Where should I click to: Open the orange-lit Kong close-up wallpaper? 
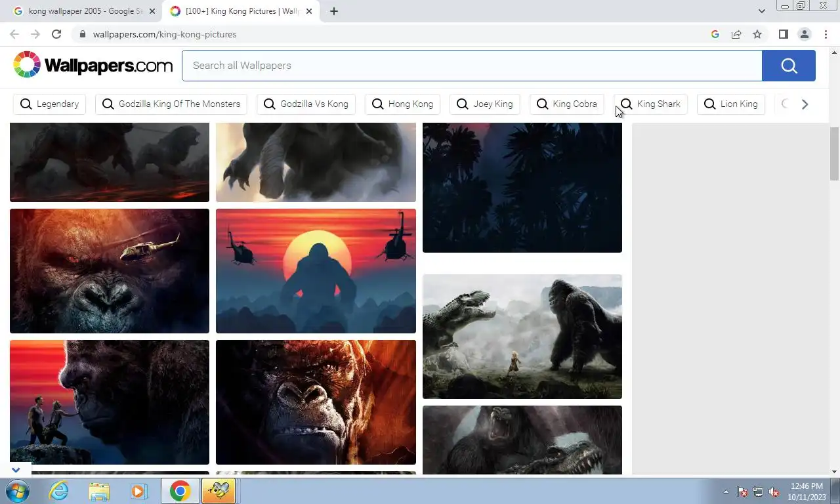[x=316, y=402]
